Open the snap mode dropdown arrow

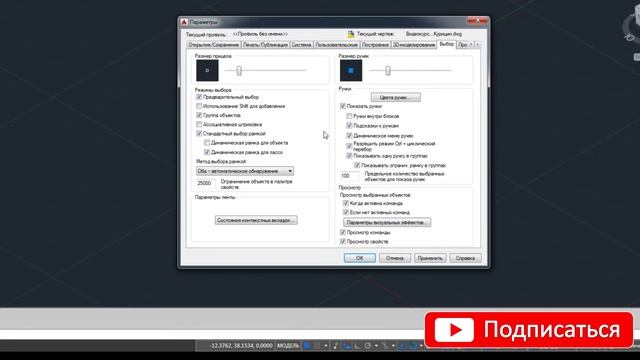[x=326, y=346]
